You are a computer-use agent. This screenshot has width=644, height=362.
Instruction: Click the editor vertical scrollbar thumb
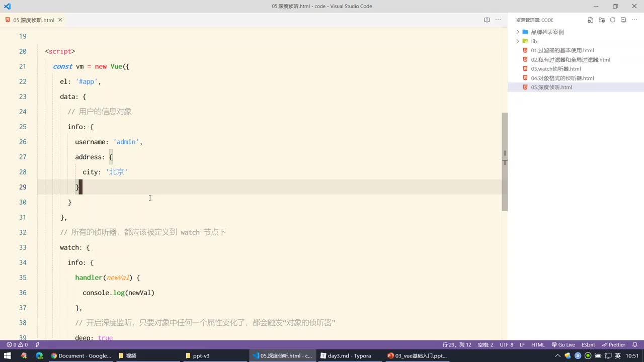pos(505,161)
